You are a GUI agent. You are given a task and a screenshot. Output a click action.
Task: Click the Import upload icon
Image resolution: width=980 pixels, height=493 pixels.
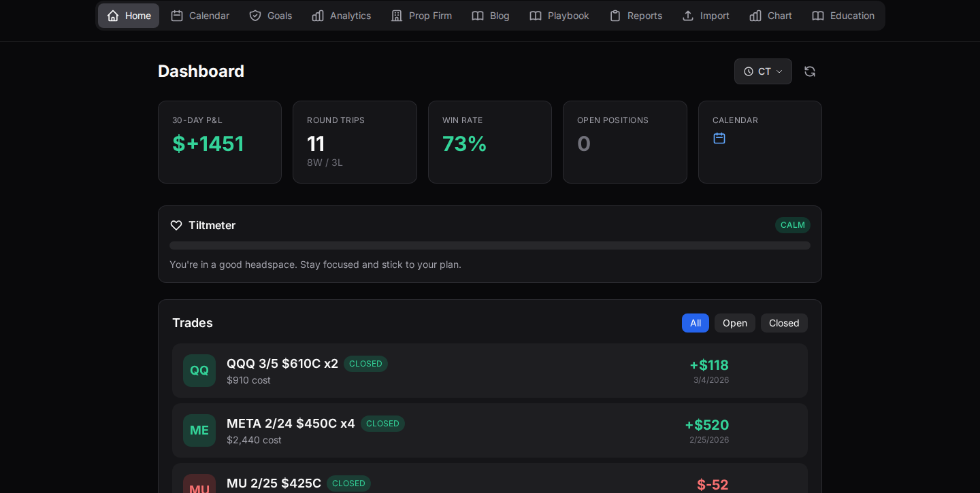[x=689, y=16]
